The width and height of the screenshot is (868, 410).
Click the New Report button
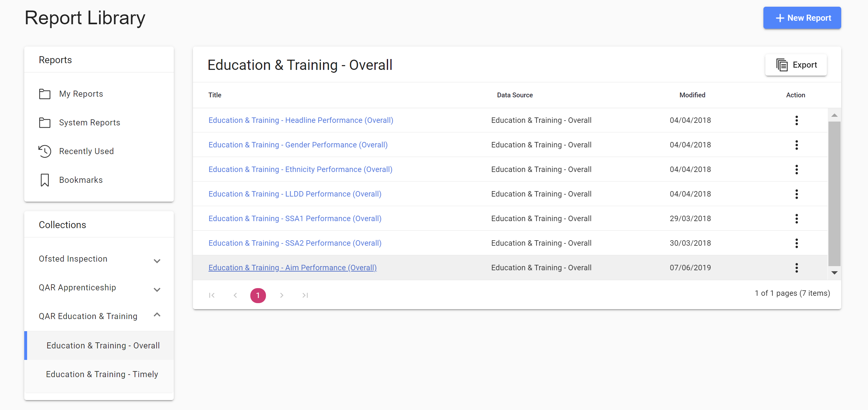coord(802,18)
